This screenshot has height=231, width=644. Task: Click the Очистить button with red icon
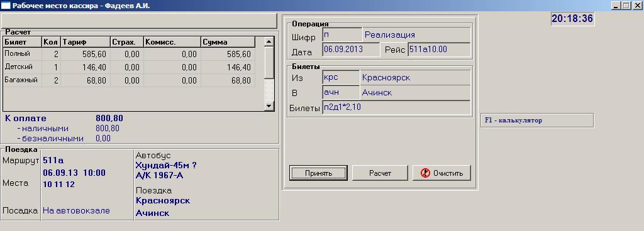[441, 173]
